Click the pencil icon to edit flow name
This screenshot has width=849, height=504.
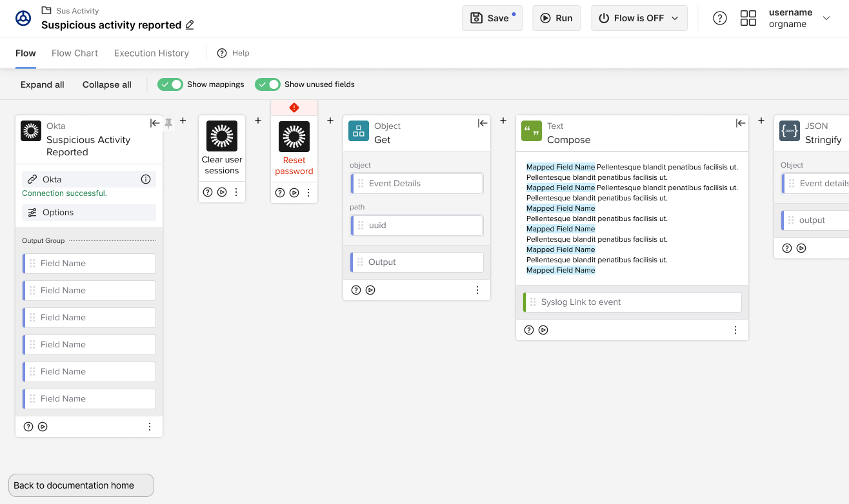(190, 25)
